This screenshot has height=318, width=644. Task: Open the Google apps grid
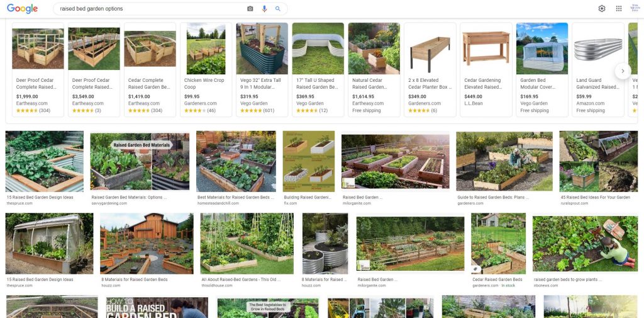pos(619,9)
